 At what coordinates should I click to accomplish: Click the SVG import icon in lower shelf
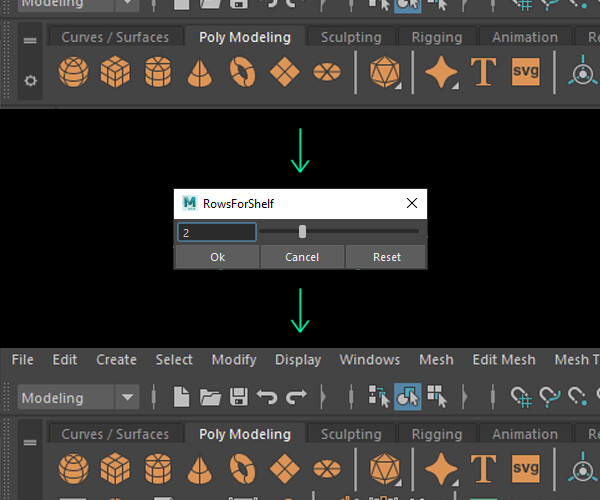[526, 469]
